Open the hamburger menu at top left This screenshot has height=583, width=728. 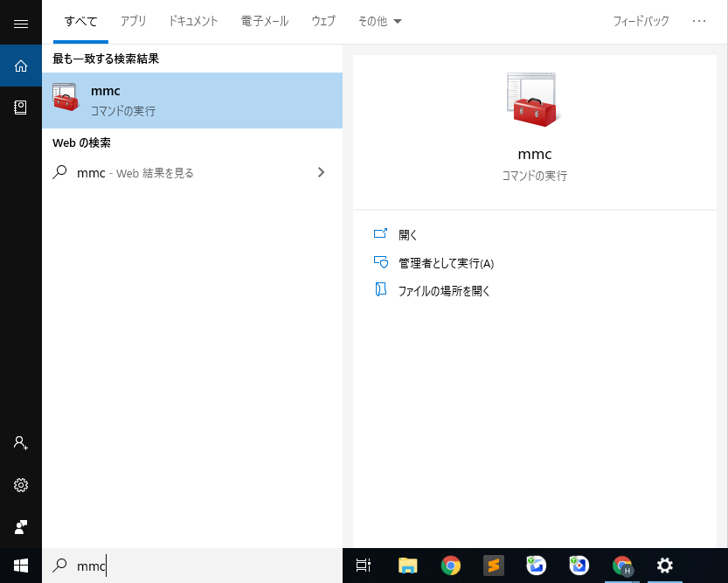tap(20, 23)
